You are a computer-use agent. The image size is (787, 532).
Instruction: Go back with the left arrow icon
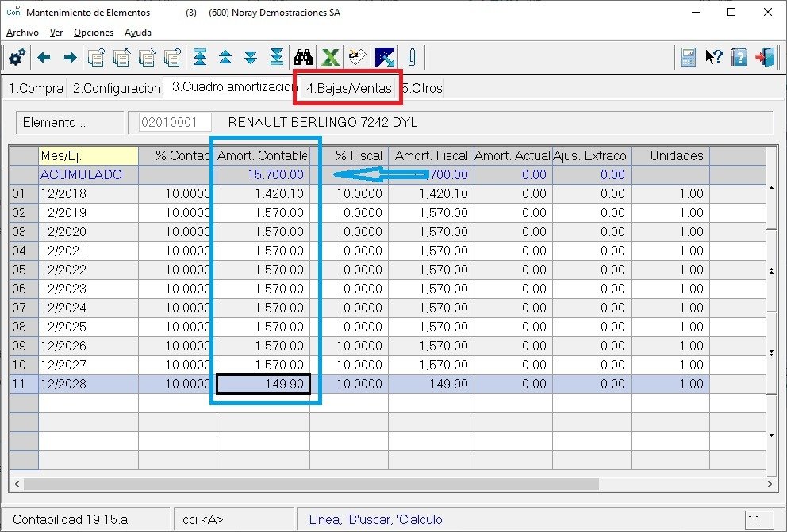point(44,58)
